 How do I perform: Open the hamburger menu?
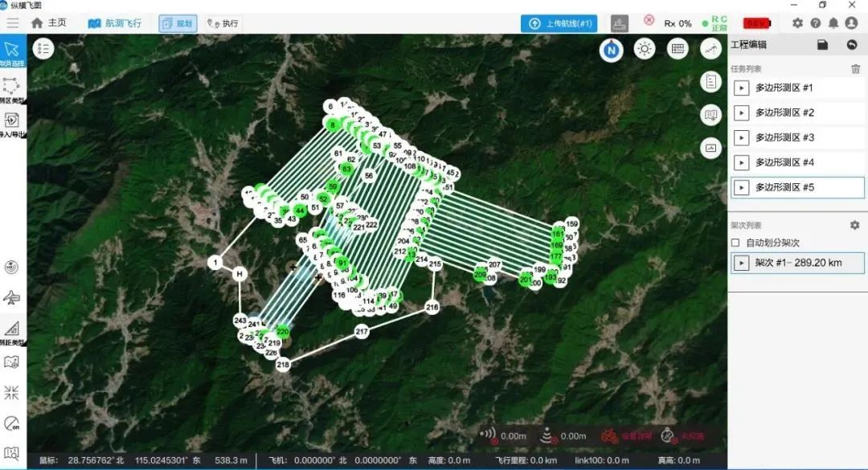coord(13,23)
